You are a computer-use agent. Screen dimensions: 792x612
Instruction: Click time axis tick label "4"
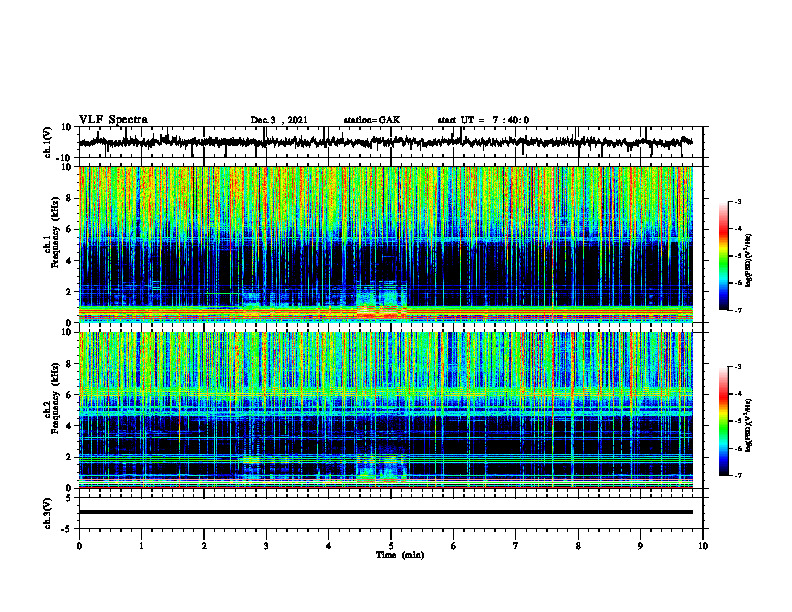[x=329, y=546]
